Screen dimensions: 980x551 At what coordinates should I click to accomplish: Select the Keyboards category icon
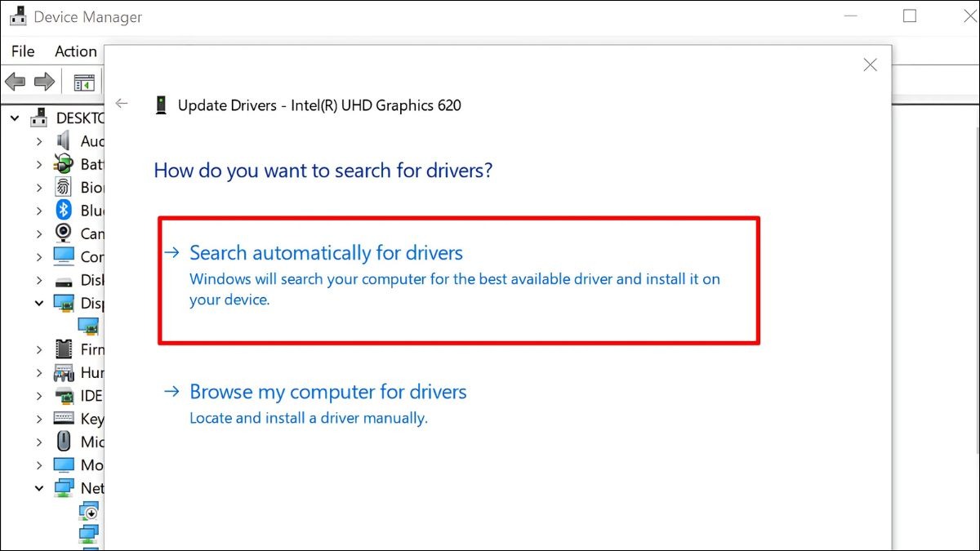pos(64,418)
